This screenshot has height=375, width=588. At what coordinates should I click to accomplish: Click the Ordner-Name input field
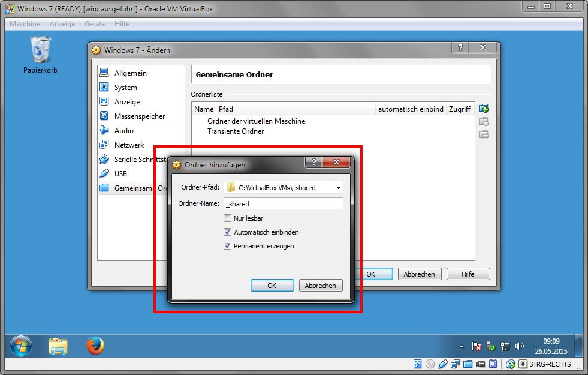(283, 204)
